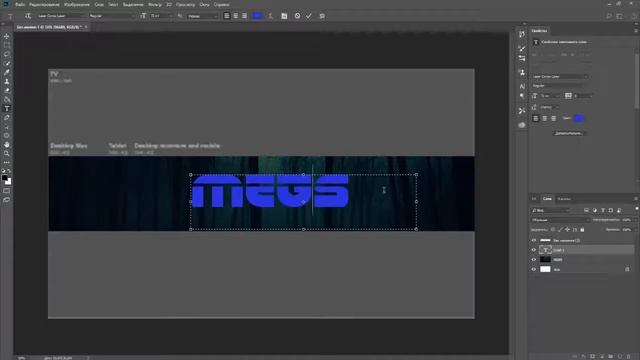Screen dimensions: 640x360
Task: Select the Eraser tool in left toolbar
Action: coord(7,91)
